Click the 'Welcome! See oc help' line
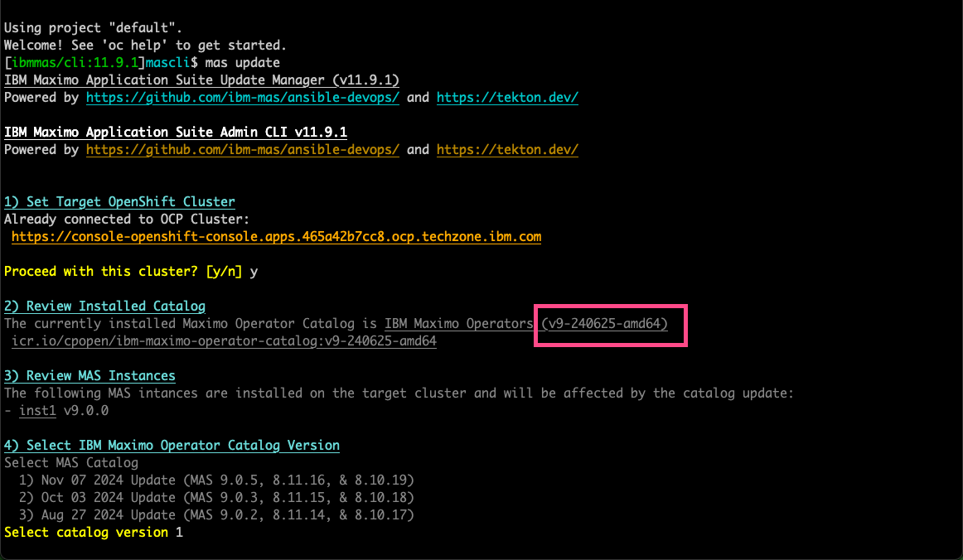963x560 pixels. (x=146, y=46)
